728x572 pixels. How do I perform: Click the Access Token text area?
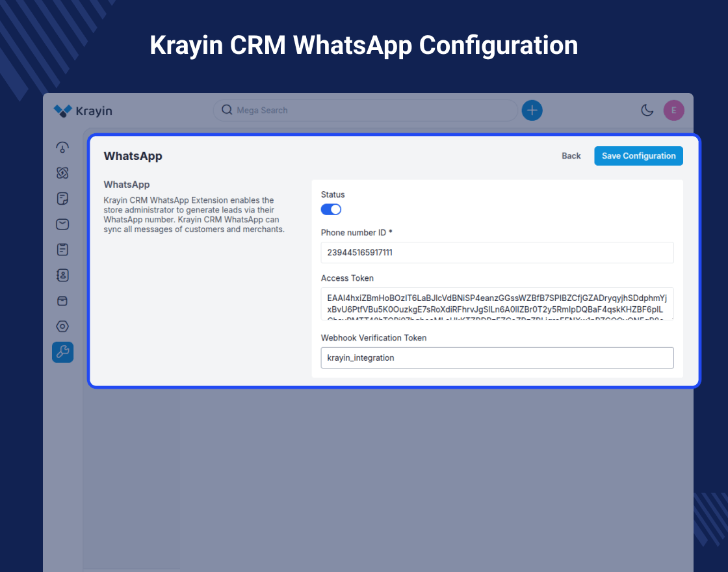497,304
